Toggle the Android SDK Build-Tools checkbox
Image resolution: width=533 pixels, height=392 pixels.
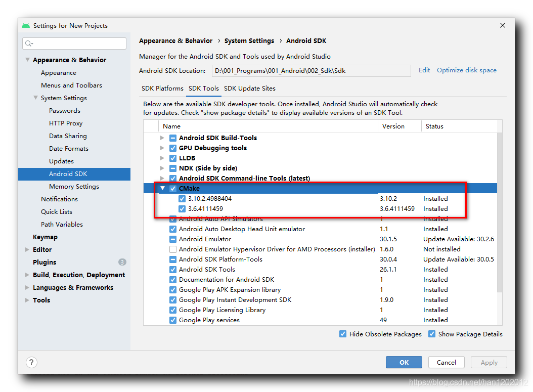(x=172, y=138)
